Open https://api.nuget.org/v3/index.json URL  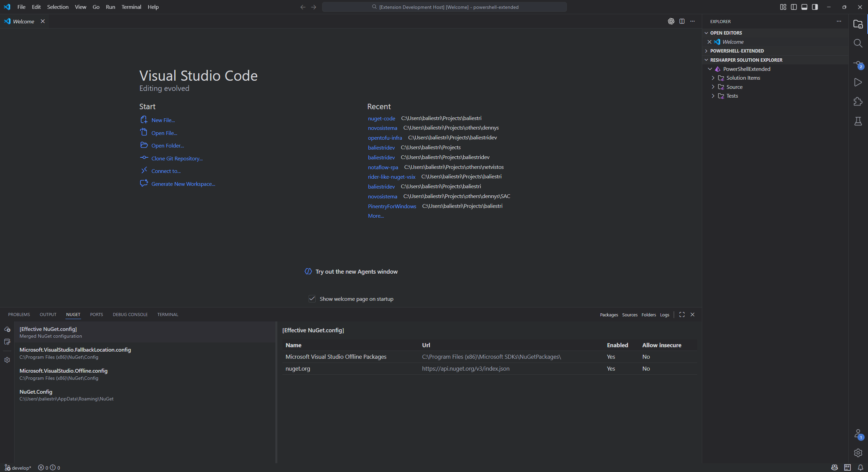point(466,369)
